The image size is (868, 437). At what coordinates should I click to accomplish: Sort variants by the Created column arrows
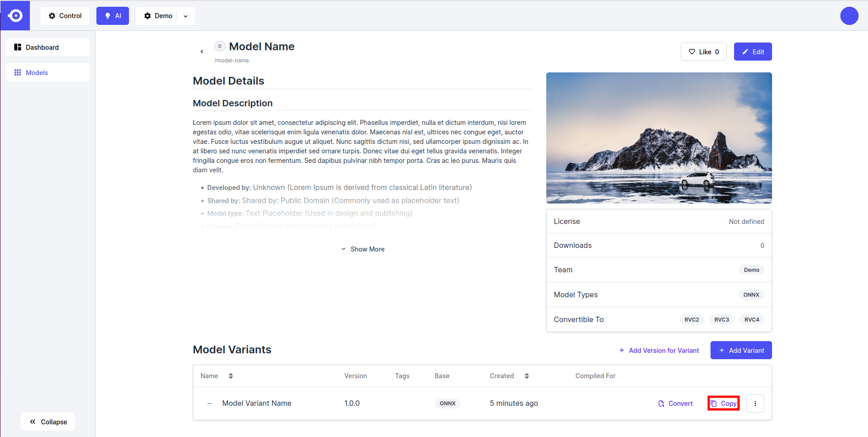pyautogui.click(x=527, y=376)
